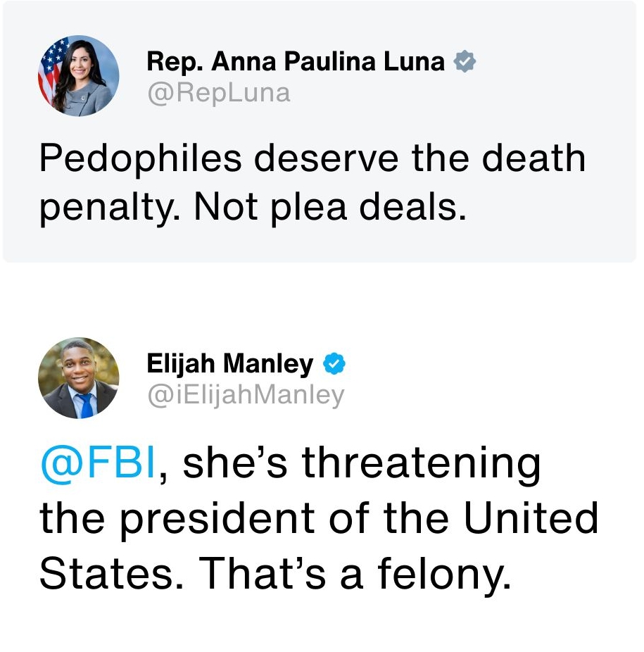Click Rep. Anna Paulina Luna's profile photo
Viewport: 644px width, 652px height.
click(78, 76)
